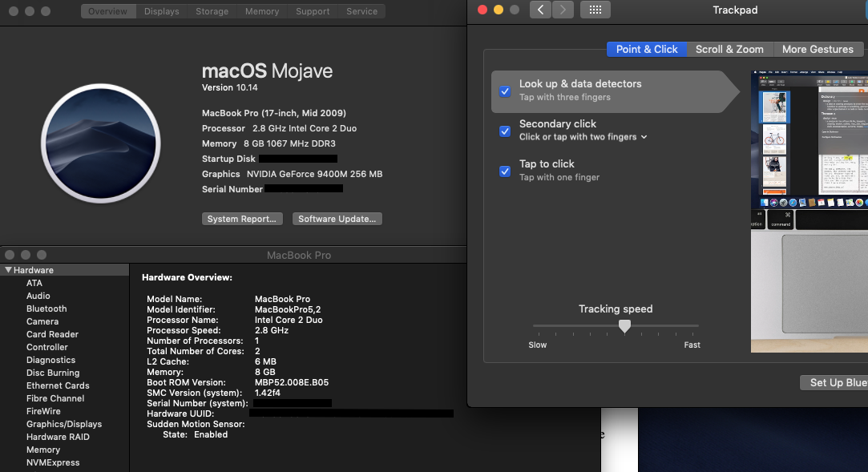Adjust the Tracking speed slider handle
868x472 pixels.
click(624, 326)
